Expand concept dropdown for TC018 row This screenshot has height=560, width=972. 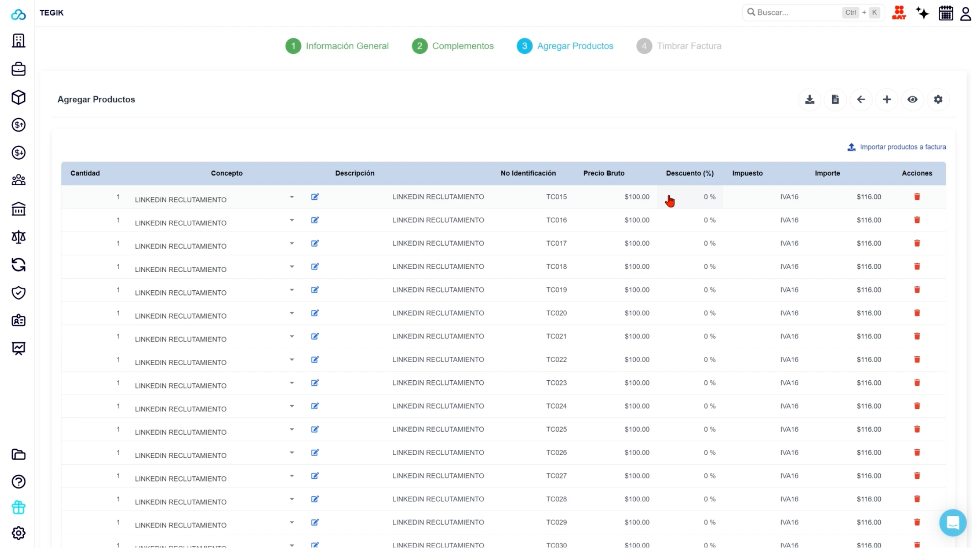coord(292,267)
